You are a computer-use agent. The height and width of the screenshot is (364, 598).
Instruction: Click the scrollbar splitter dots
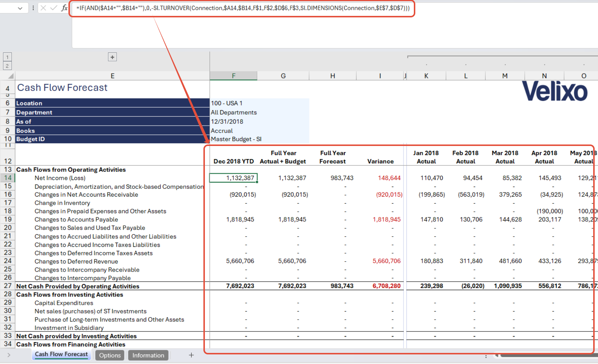click(x=486, y=356)
